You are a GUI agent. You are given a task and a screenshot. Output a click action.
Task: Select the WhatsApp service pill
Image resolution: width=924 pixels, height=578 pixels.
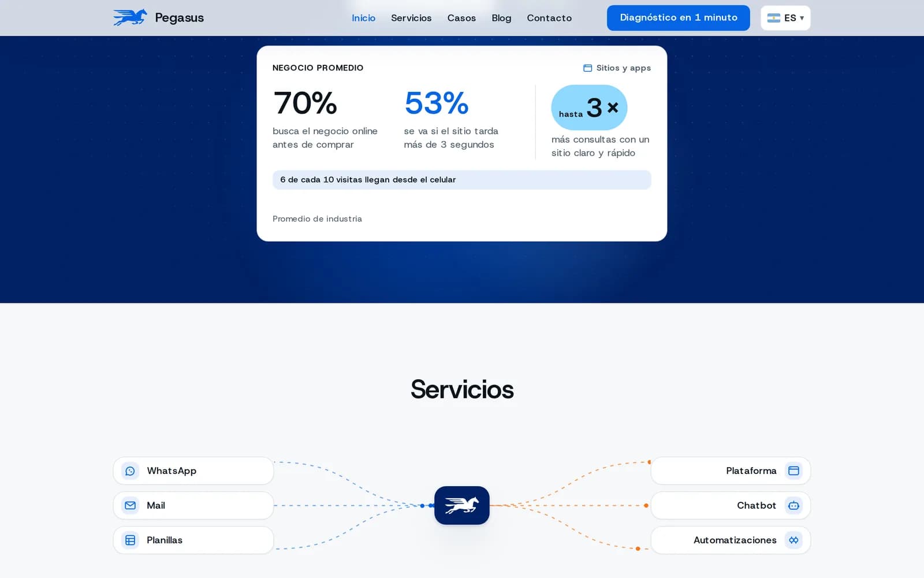(x=193, y=471)
